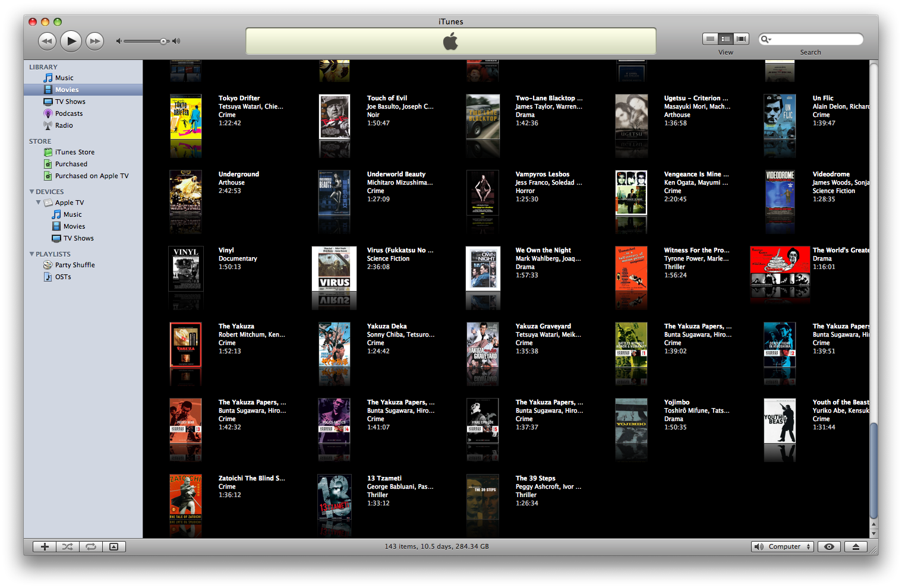
Task: Select the Ugetsu Criterion poster
Action: [x=632, y=117]
